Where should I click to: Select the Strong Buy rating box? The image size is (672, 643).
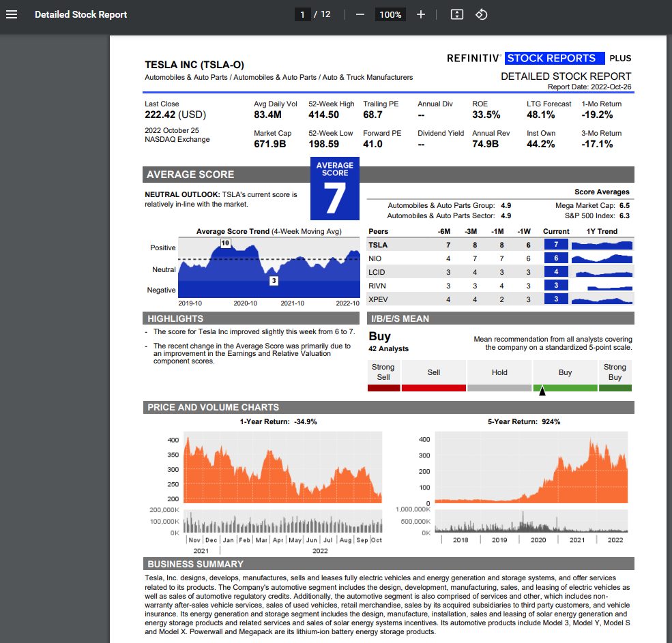click(x=615, y=372)
